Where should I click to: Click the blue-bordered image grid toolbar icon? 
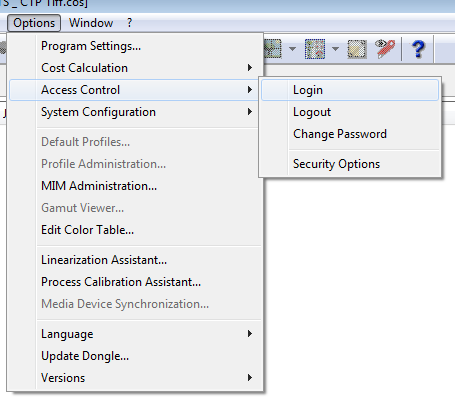315,49
